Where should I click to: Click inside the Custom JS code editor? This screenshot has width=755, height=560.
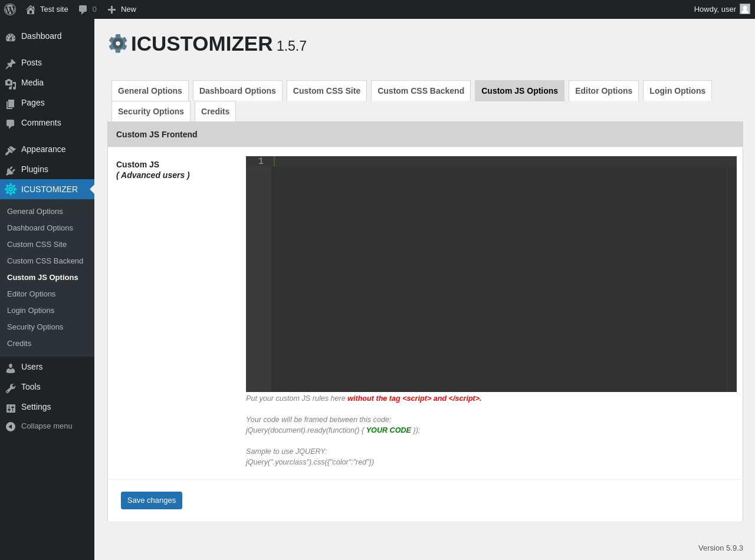click(491, 274)
